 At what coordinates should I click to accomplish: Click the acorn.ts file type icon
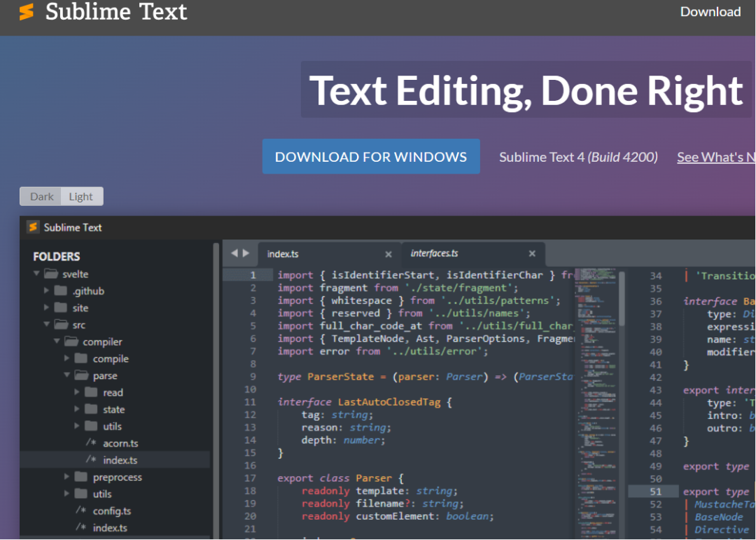pos(91,443)
